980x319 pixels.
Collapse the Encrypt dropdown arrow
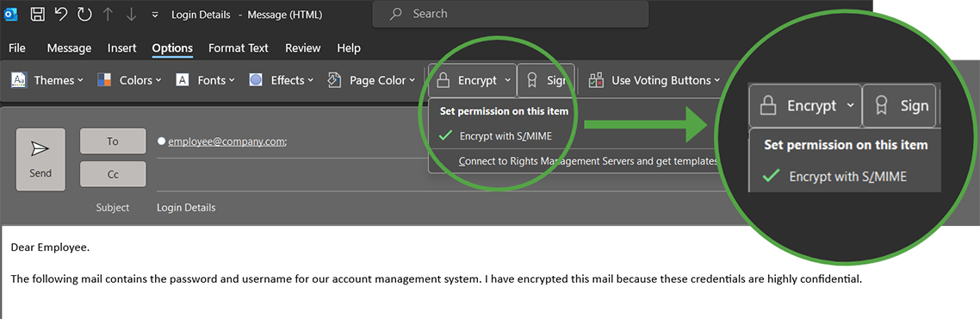coord(508,80)
